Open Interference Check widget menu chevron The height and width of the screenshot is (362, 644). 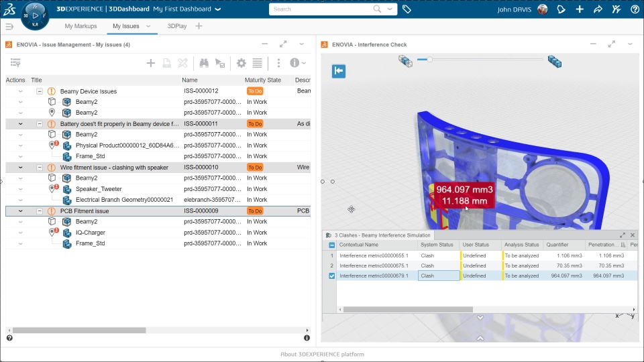pyautogui.click(x=630, y=44)
